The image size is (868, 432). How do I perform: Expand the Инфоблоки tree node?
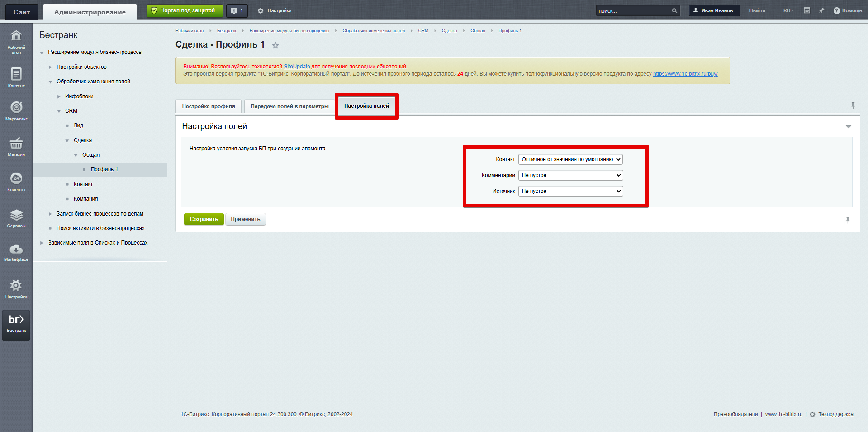59,96
